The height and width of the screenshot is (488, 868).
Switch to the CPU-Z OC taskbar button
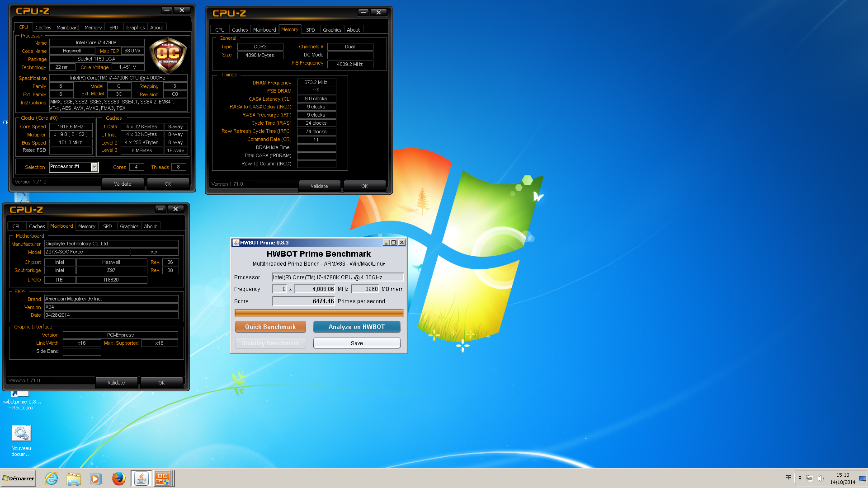[162, 478]
